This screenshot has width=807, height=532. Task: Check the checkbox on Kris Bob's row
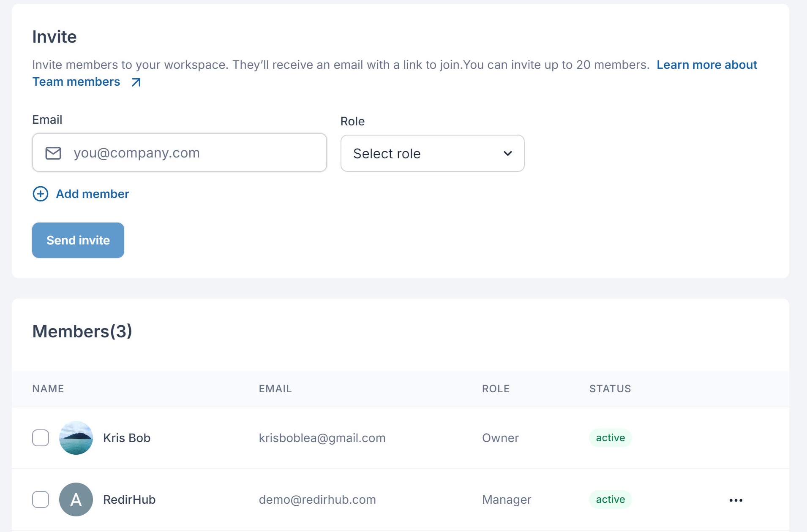(40, 438)
